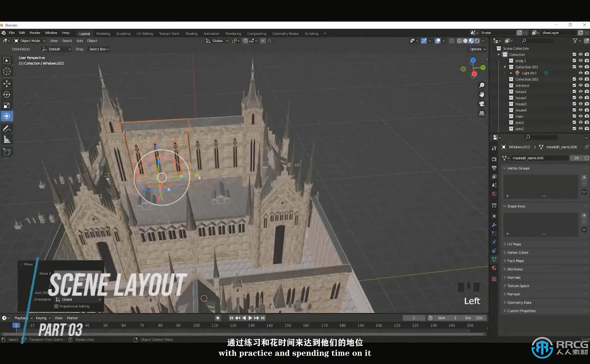Viewport: 590px width, 364px height.
Task: Add a new workspace with plus
Action: point(325,34)
